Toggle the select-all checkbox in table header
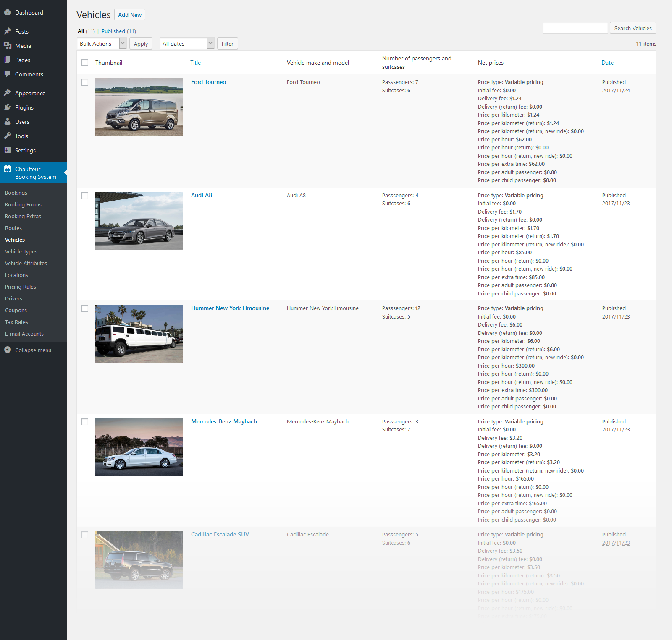Screen dimensions: 672x640 pyautogui.click(x=85, y=63)
